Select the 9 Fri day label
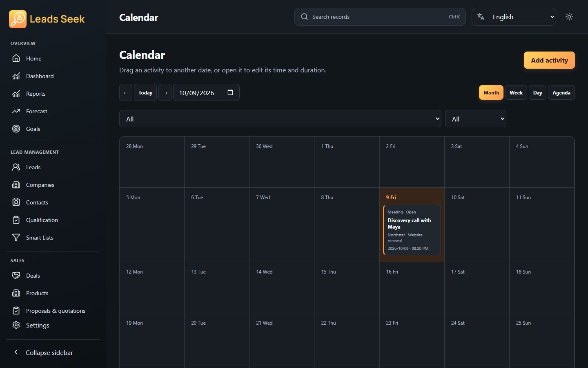The image size is (588, 368). [x=391, y=197]
